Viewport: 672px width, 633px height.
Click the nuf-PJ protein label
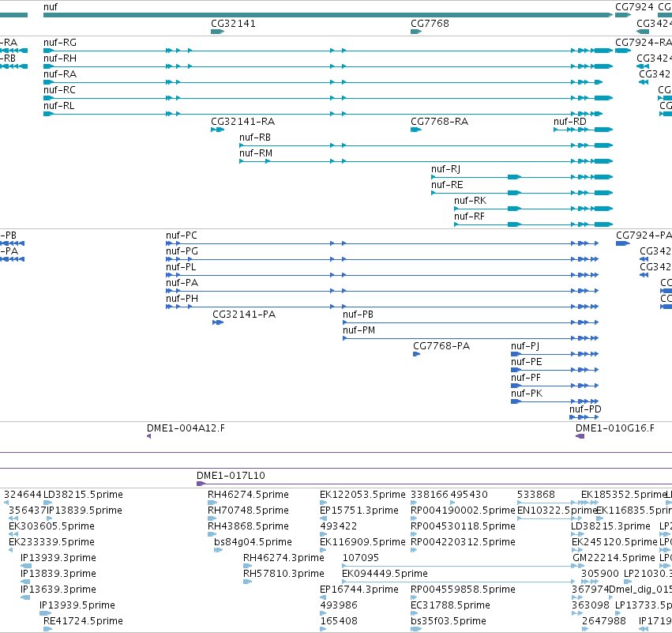525,346
